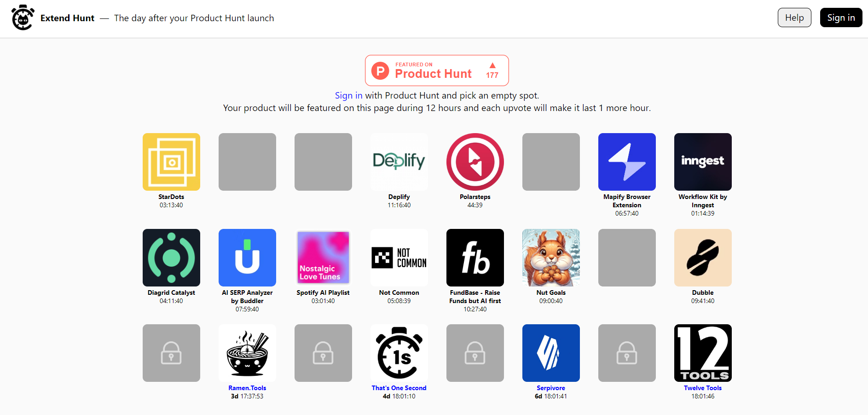Pick the empty spot next to StarDots
This screenshot has height=415, width=868.
[247, 162]
